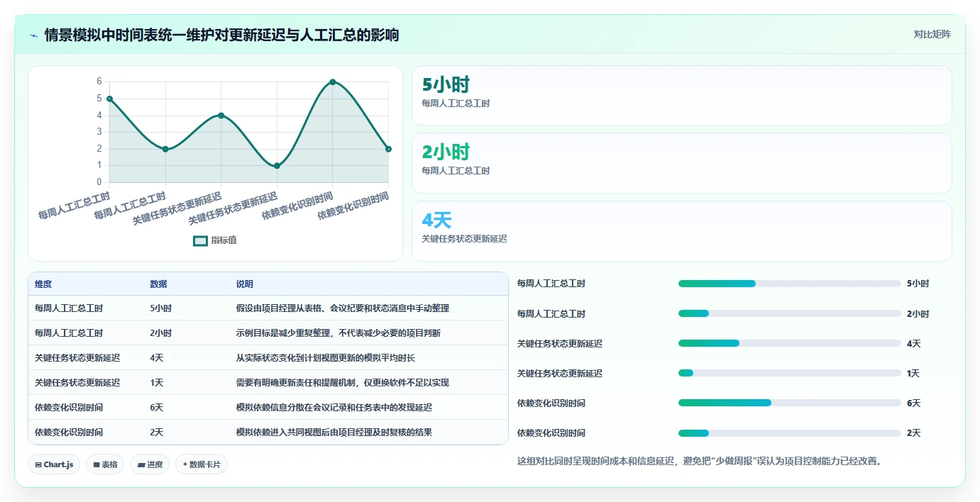The width and height of the screenshot is (980, 502).
Task: Click table cell 6天 in the 数据 column
Action: pos(157,408)
